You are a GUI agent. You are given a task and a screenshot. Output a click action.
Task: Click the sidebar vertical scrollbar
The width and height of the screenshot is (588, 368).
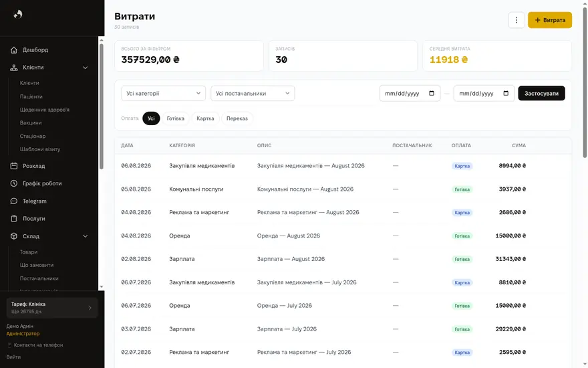click(x=101, y=107)
